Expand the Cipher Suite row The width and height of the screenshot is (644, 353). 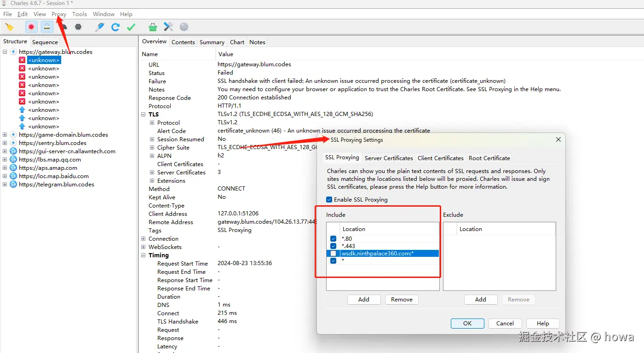pyautogui.click(x=152, y=148)
